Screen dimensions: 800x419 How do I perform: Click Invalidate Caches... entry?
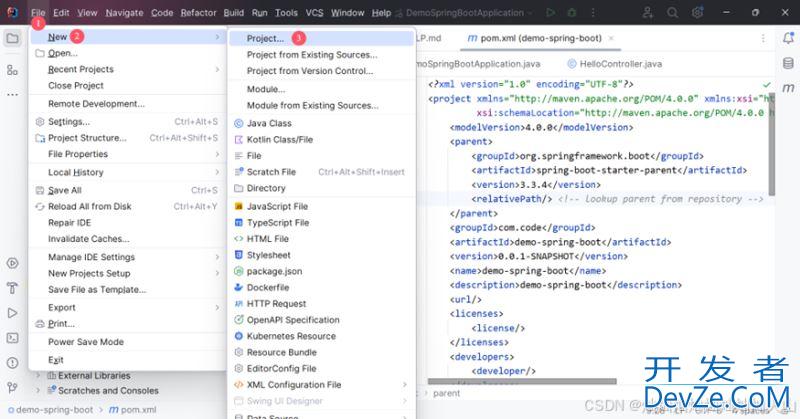click(128, 239)
